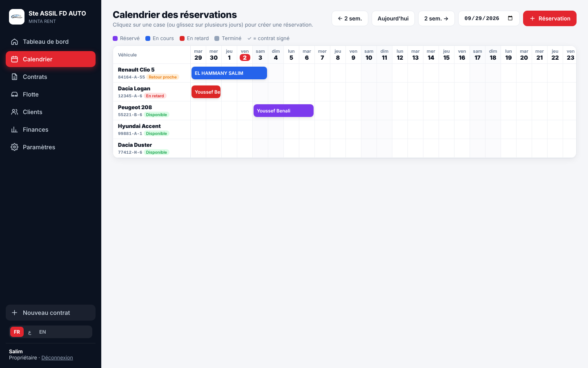Open the date picker calendar icon
This screenshot has width=588, height=368.
pyautogui.click(x=510, y=18)
